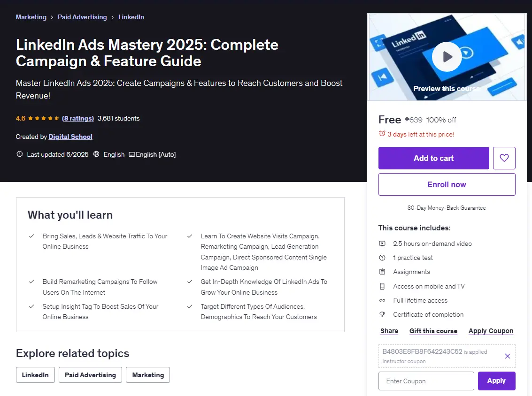
Task: Click the checkmark beside Setup Insight Tag
Action: pyautogui.click(x=31, y=306)
